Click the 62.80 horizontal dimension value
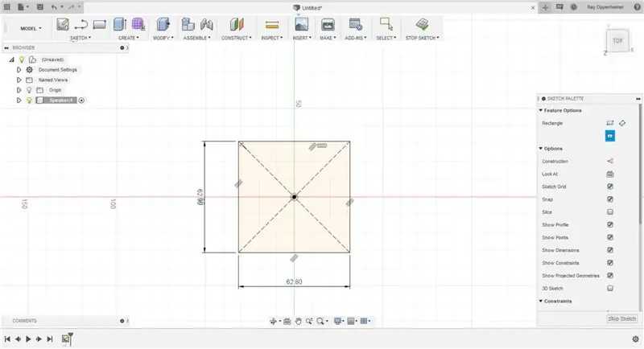 pos(294,281)
